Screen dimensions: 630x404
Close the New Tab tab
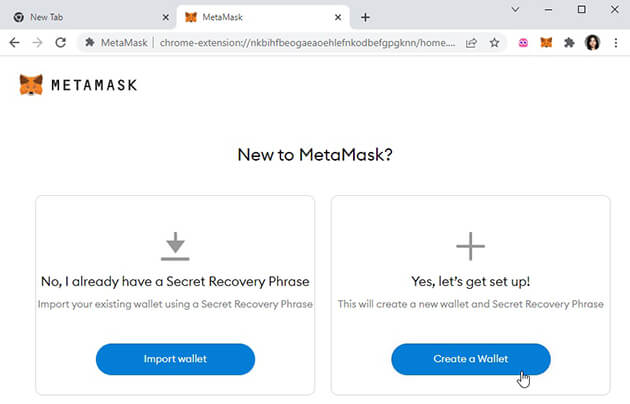pyautogui.click(x=165, y=17)
